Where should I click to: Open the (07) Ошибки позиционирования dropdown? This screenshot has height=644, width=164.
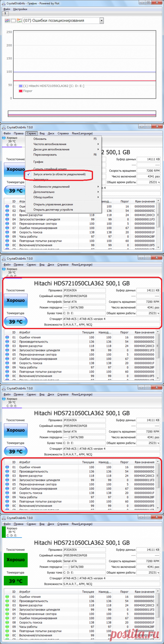(x=101, y=21)
